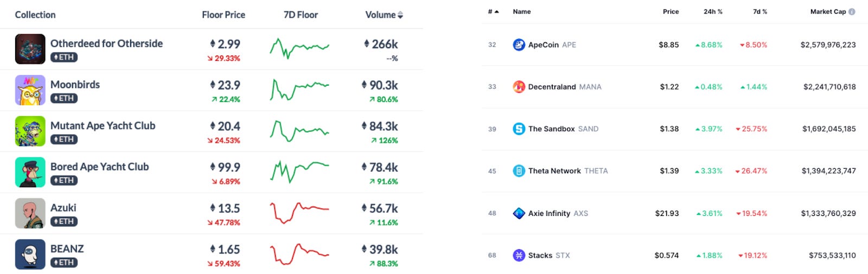Click Theta Network 7d change 26.47%
868x274 pixels.
751,171
